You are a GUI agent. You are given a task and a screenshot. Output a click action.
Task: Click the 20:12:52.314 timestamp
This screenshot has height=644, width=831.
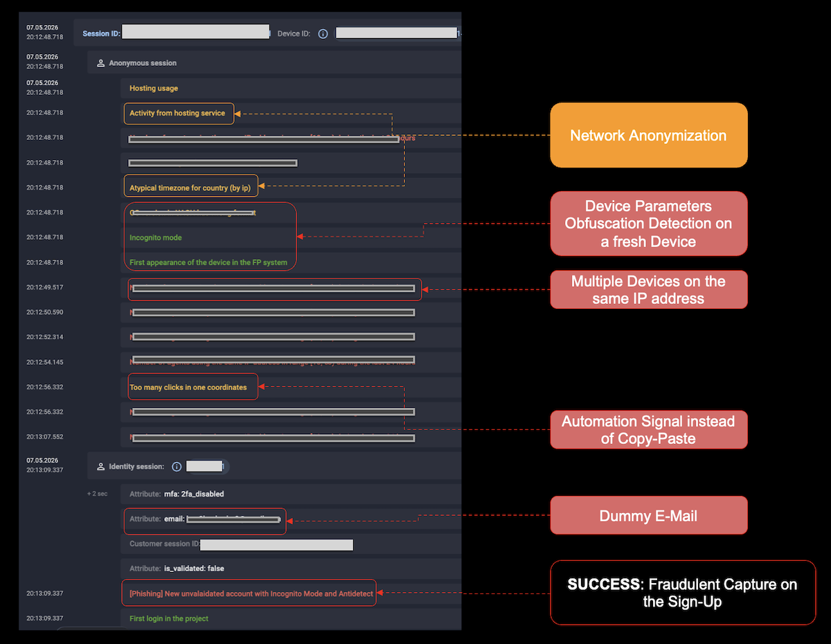(45, 337)
